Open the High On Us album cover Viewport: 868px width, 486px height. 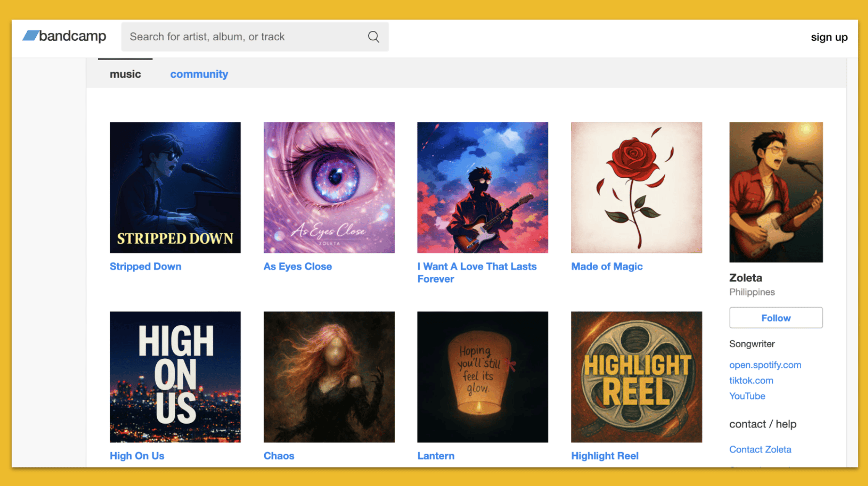tap(175, 377)
